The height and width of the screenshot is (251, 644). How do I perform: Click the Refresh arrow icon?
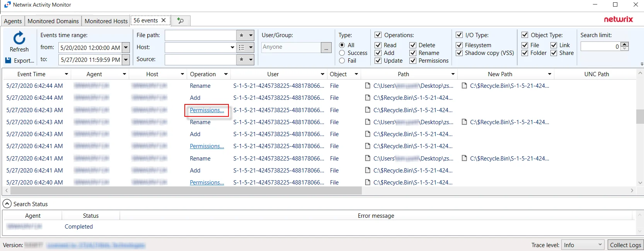[x=19, y=38]
